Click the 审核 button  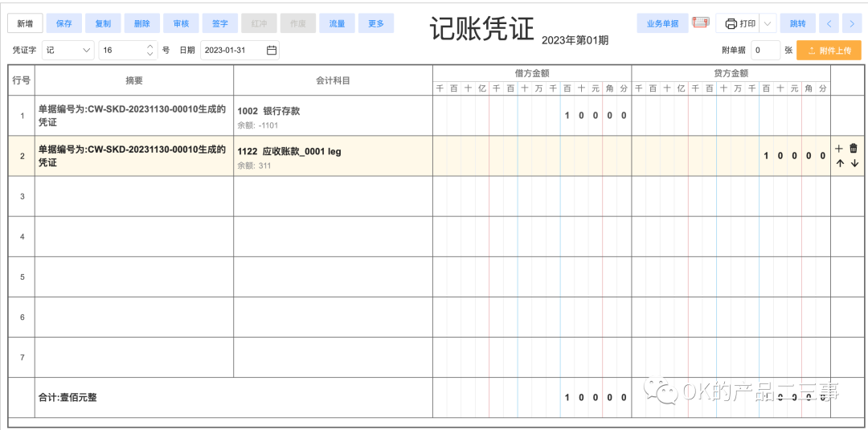pos(181,23)
